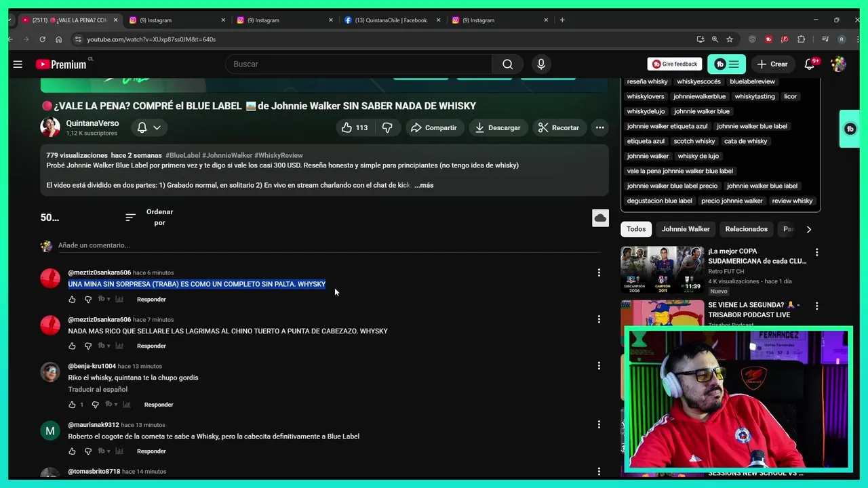Open the Crear create button
868x488 pixels.
coord(772,64)
